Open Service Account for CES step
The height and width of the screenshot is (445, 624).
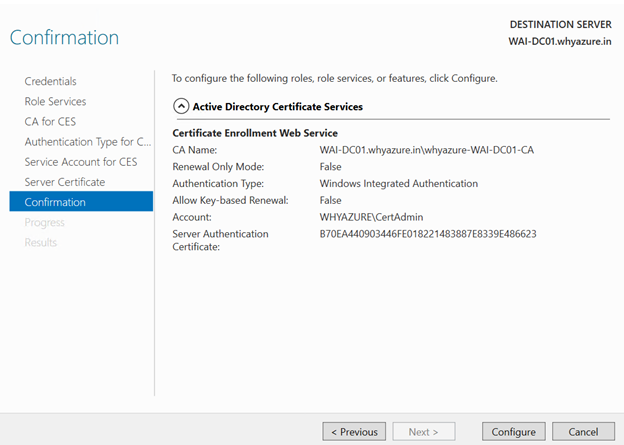point(81,162)
